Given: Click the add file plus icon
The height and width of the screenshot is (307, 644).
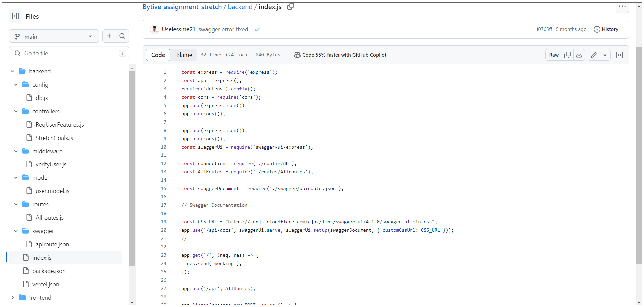Looking at the screenshot, I should click(109, 36).
